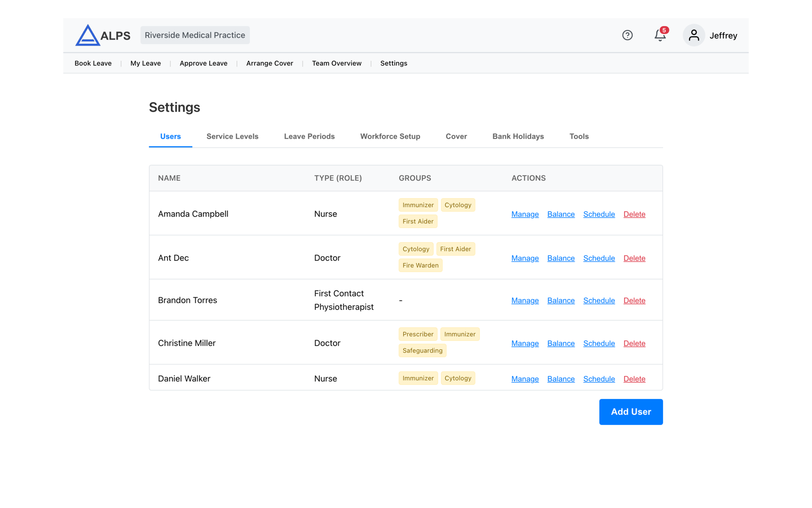Image resolution: width=812 pixels, height=508 pixels.
Task: Click the Add User button
Action: tap(631, 412)
